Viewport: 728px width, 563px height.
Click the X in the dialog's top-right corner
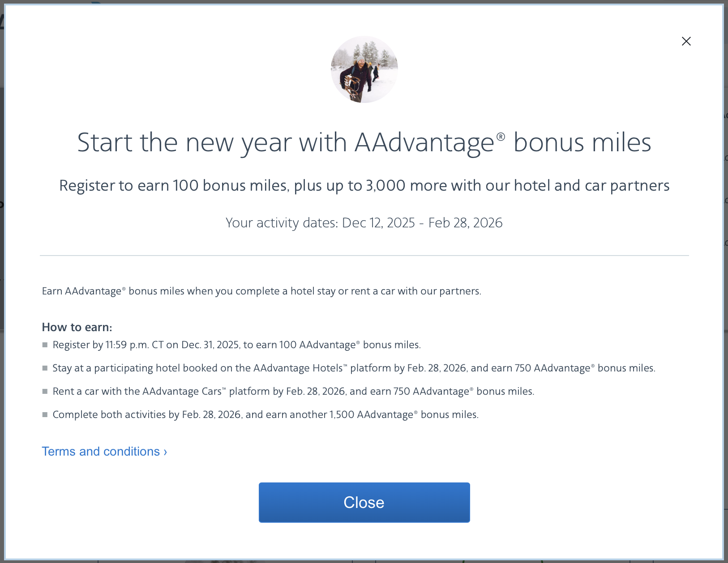click(x=686, y=41)
